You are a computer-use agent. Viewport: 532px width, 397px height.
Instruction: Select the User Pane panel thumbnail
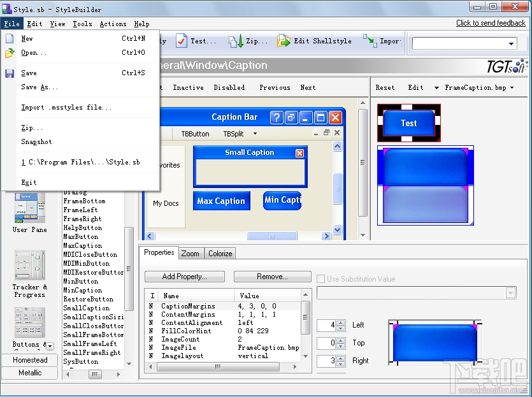point(29,209)
